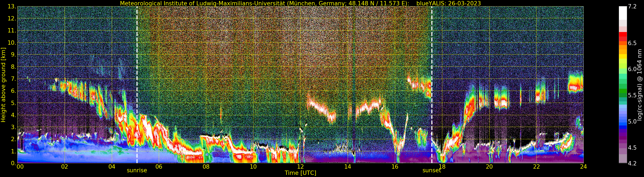644x177 pixels.
Task: Click the time axis tick label 12
Action: point(300,167)
